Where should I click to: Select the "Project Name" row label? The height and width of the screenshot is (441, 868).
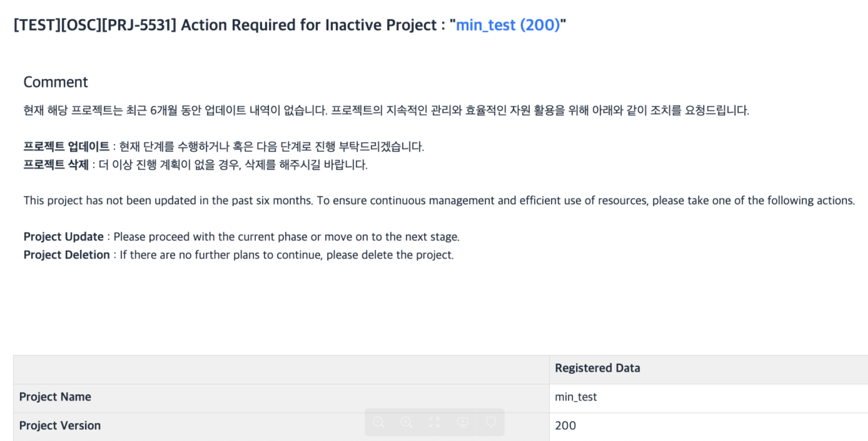coord(55,397)
